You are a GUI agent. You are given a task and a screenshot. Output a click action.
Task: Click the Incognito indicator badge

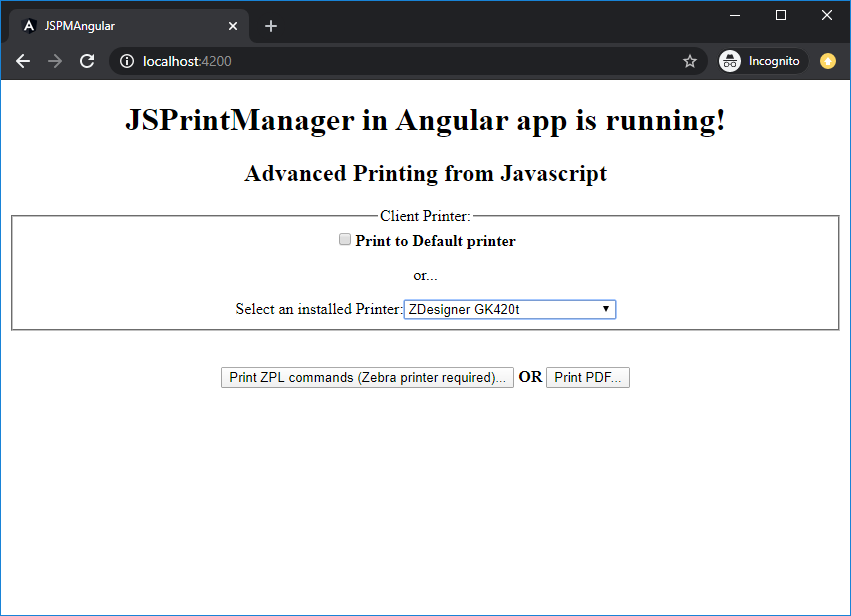(762, 61)
